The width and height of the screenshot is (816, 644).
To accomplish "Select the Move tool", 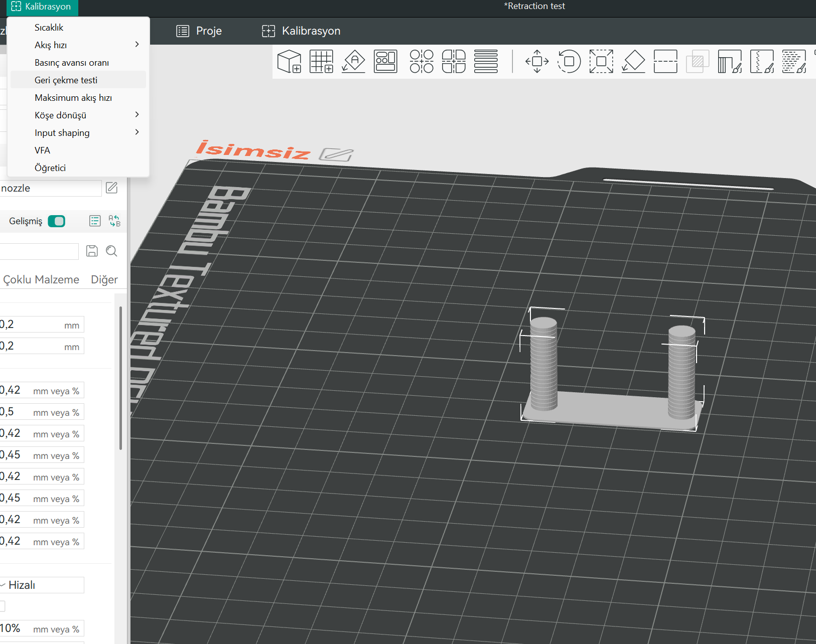I will coord(537,62).
